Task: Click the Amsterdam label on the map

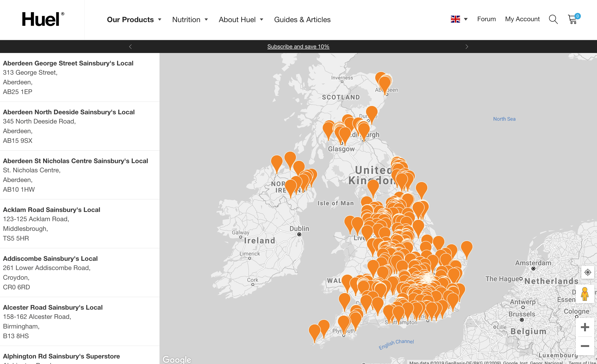Action: pyautogui.click(x=533, y=263)
